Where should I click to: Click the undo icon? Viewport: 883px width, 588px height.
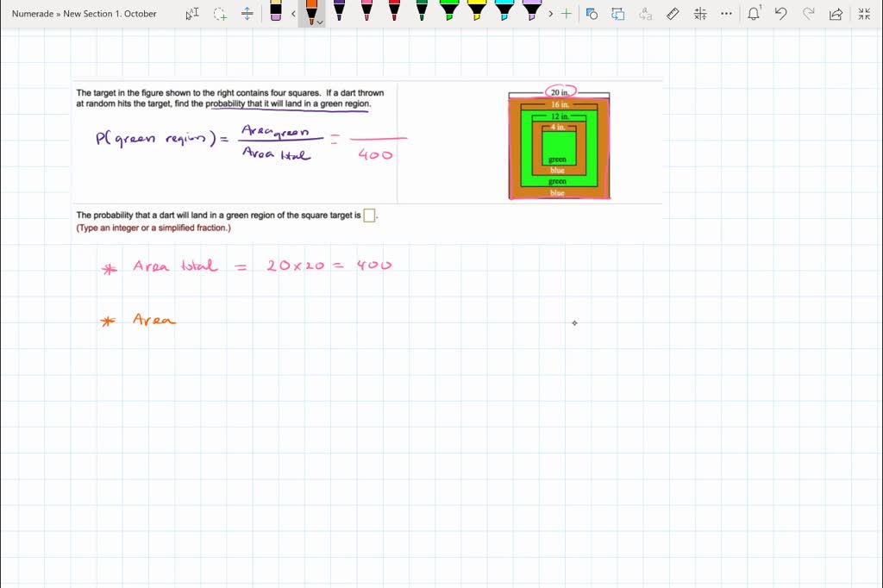point(780,13)
